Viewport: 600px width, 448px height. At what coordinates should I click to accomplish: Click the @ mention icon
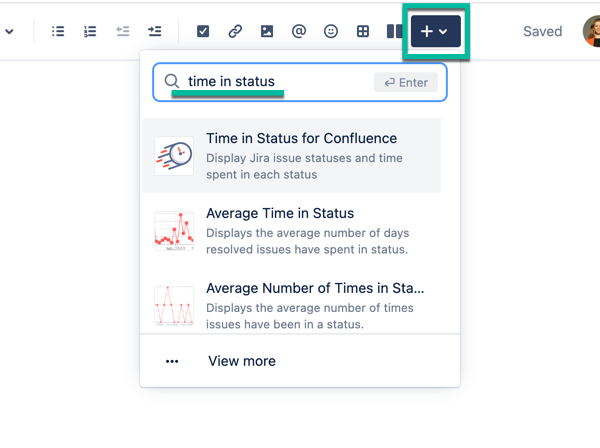tap(299, 32)
